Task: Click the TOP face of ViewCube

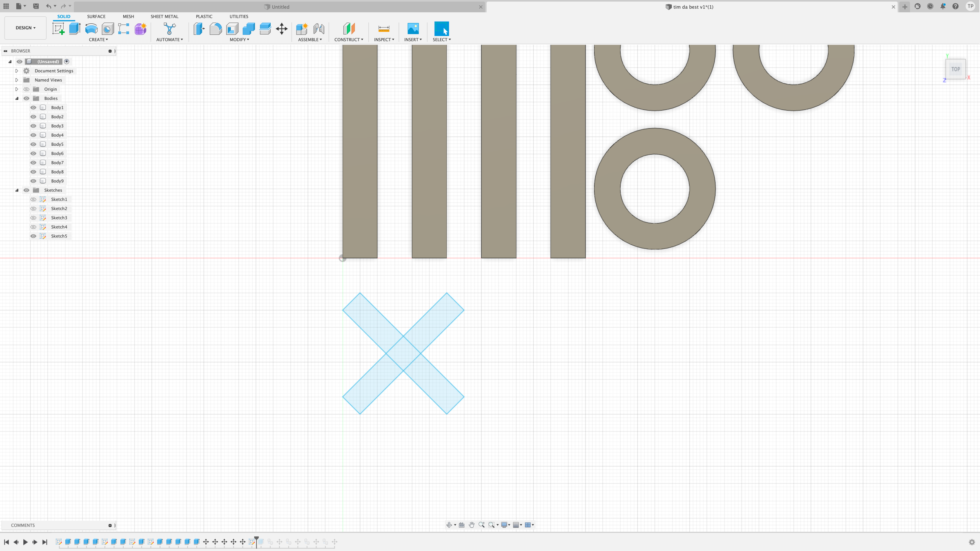Action: (955, 69)
